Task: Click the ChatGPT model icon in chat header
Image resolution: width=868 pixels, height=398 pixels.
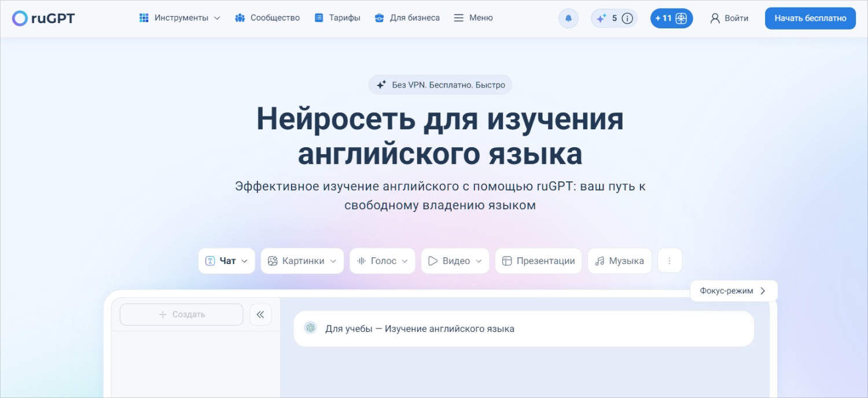Action: click(x=311, y=328)
